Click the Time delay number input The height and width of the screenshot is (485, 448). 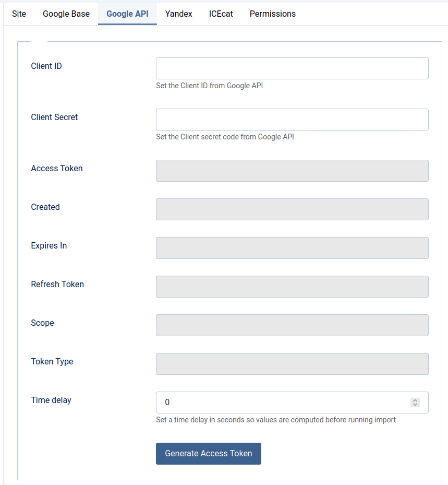pyautogui.click(x=282, y=402)
